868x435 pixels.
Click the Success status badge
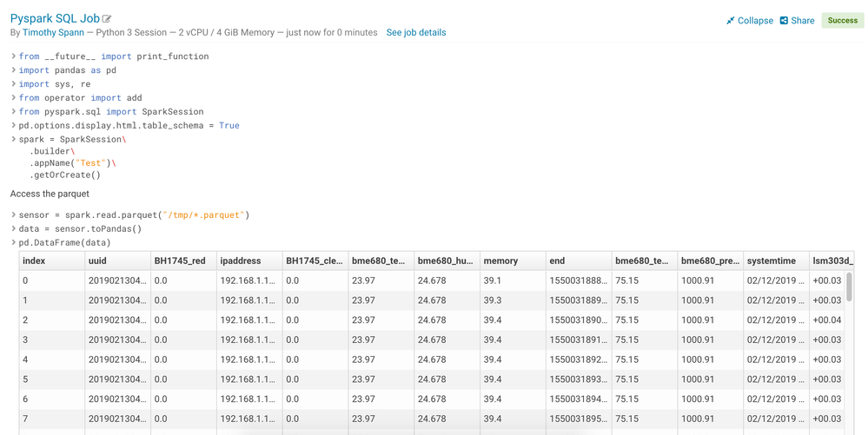[842, 21]
